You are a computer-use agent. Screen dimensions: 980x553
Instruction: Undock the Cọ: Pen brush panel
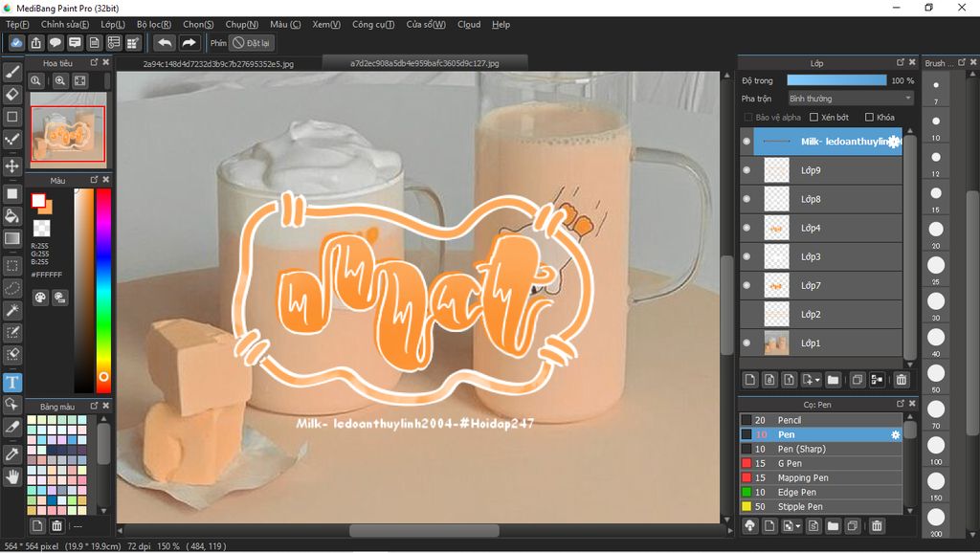[x=901, y=404]
